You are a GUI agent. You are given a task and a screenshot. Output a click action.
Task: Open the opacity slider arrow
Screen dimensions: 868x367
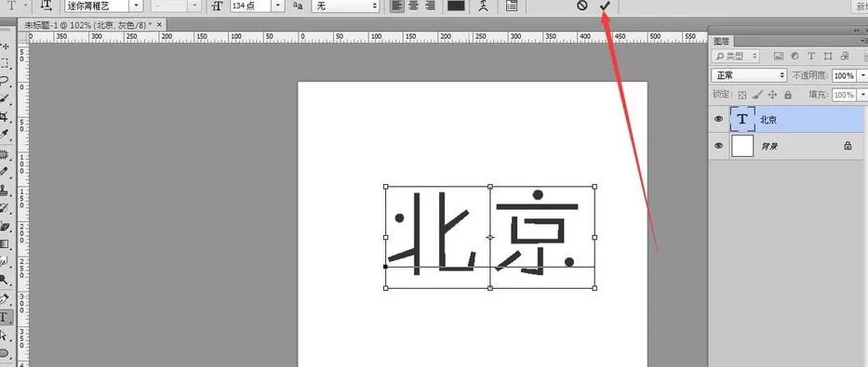pos(862,75)
